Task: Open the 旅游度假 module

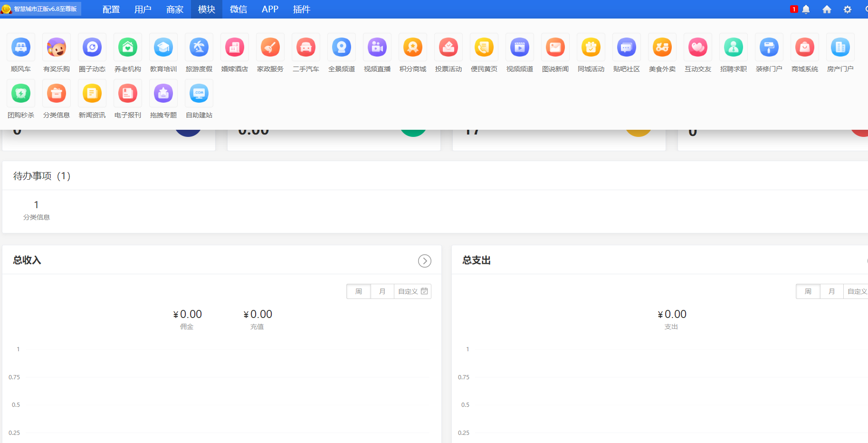Action: pos(199,53)
